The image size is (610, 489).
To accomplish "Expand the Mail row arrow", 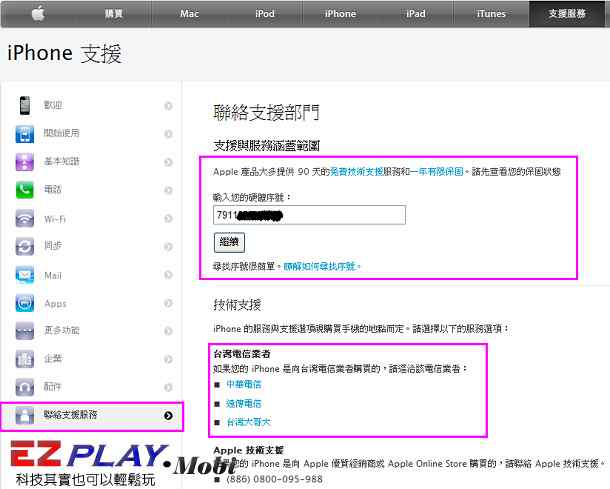I will coord(168,275).
